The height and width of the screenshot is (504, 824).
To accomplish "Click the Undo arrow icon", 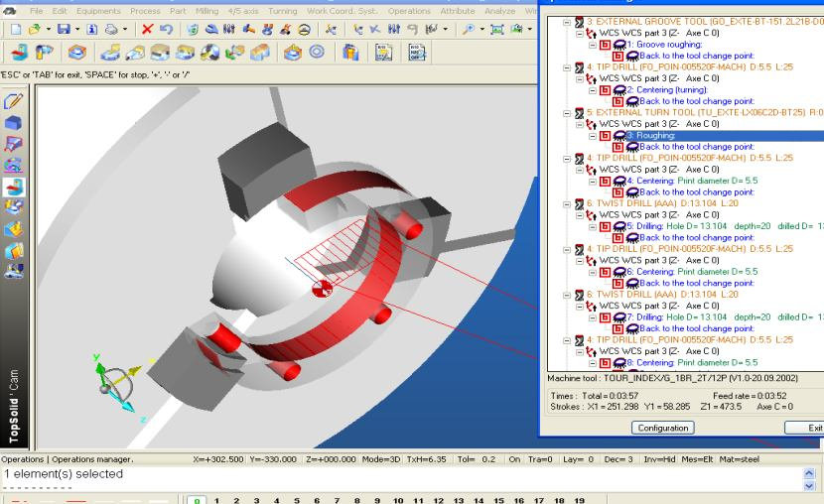I will click(166, 30).
